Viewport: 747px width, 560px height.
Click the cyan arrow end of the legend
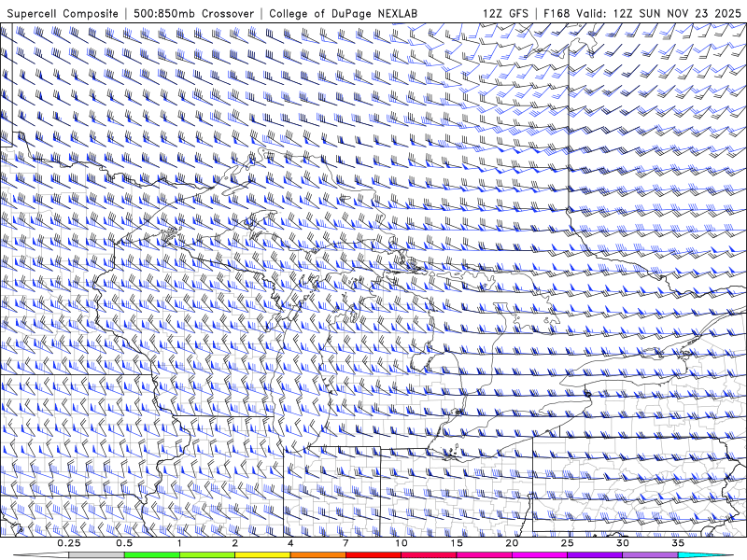[x=706, y=555]
